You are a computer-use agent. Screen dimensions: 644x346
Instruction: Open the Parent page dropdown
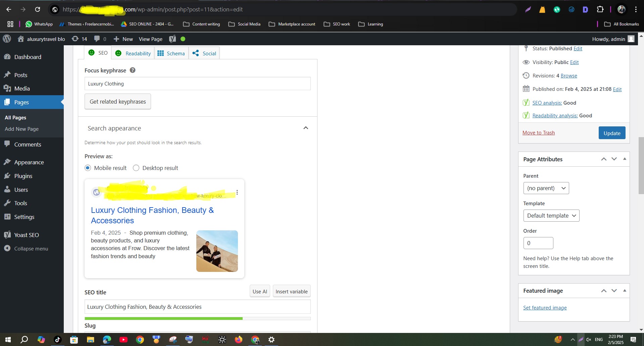tap(546, 188)
